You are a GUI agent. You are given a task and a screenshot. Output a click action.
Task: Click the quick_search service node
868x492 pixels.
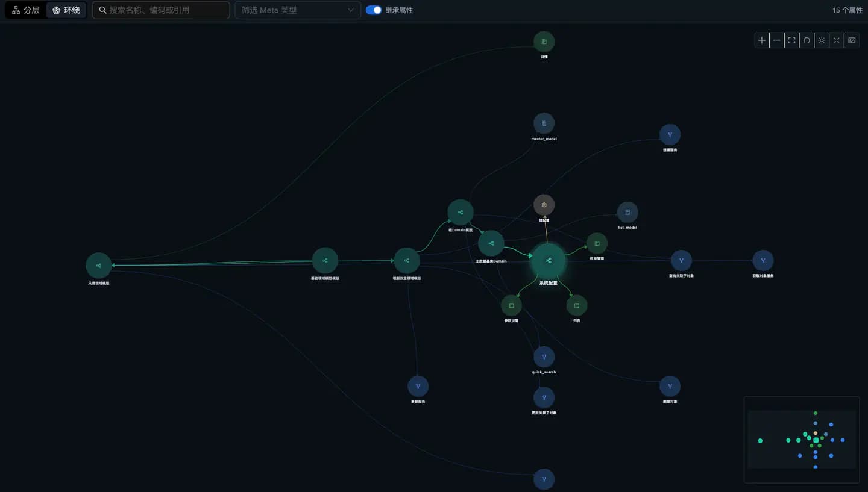pyautogui.click(x=544, y=357)
